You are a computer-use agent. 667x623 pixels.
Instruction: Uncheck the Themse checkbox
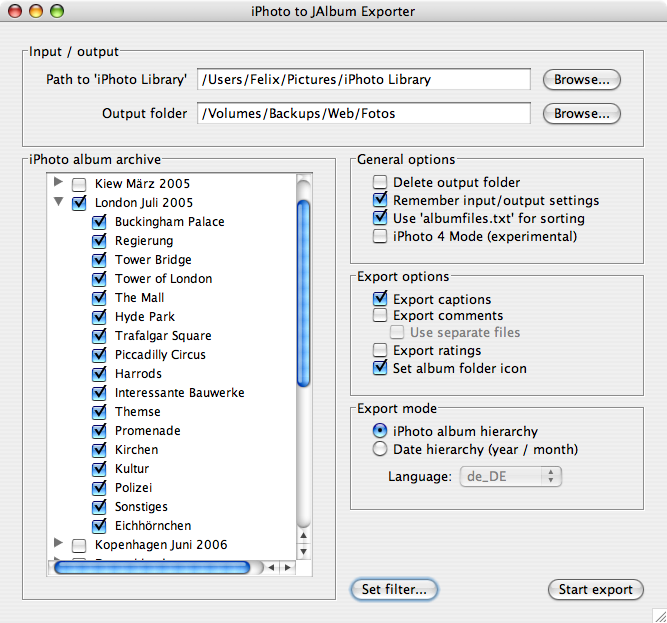99,412
